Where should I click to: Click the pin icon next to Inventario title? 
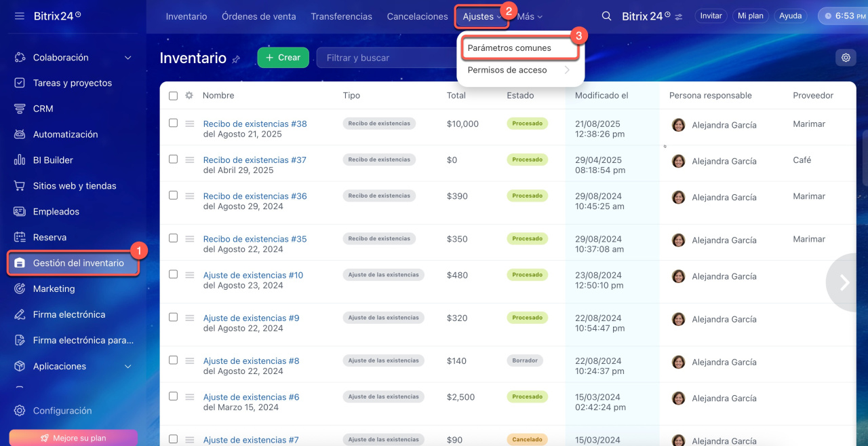click(236, 60)
